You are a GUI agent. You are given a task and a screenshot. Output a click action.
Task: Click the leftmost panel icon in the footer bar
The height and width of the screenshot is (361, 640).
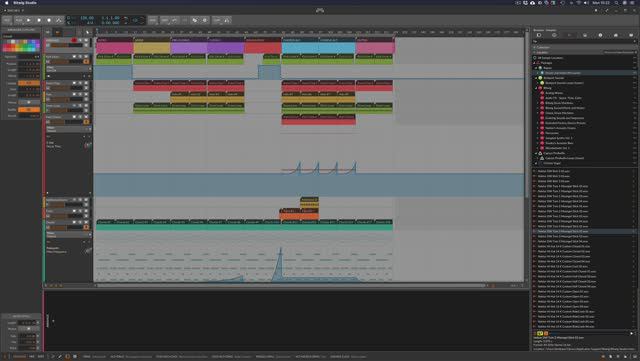tap(4, 357)
